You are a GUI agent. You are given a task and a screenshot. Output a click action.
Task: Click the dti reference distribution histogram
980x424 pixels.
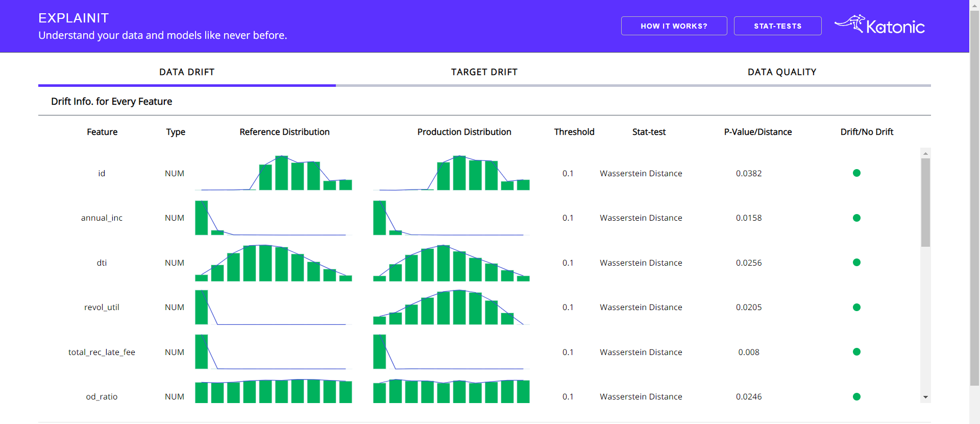pyautogui.click(x=274, y=263)
